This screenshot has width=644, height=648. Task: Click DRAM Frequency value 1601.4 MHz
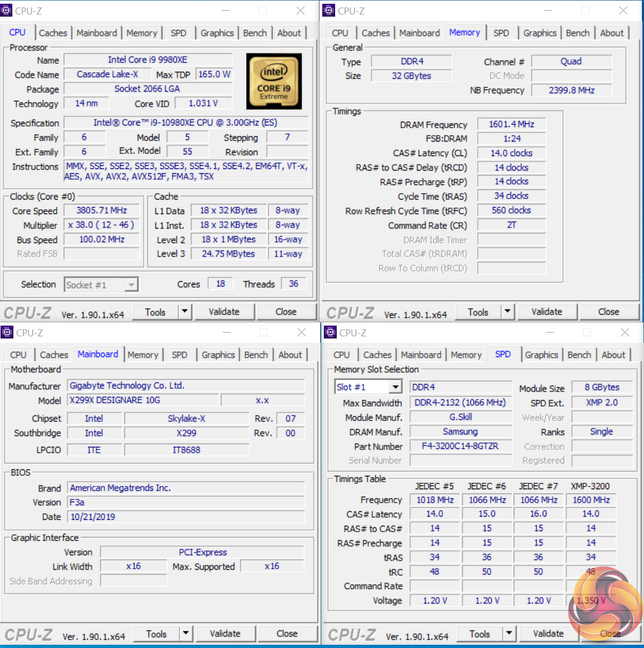(512, 124)
